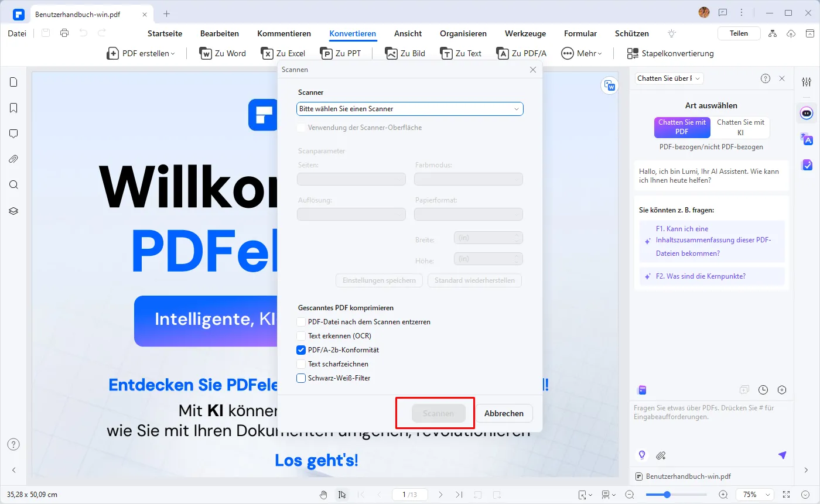Show the Comments panel
Screen dimensions: 820x504
point(13,133)
